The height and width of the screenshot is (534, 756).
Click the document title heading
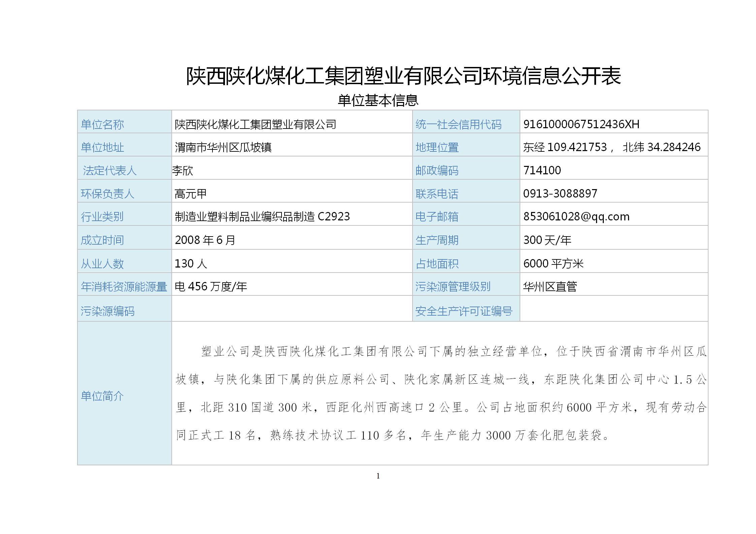point(403,76)
